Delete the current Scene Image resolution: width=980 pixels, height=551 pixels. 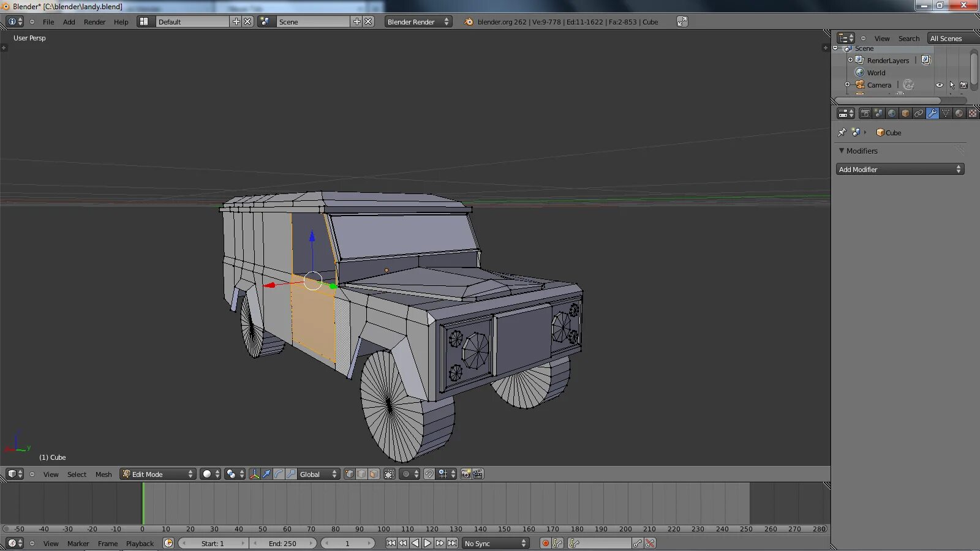368,21
